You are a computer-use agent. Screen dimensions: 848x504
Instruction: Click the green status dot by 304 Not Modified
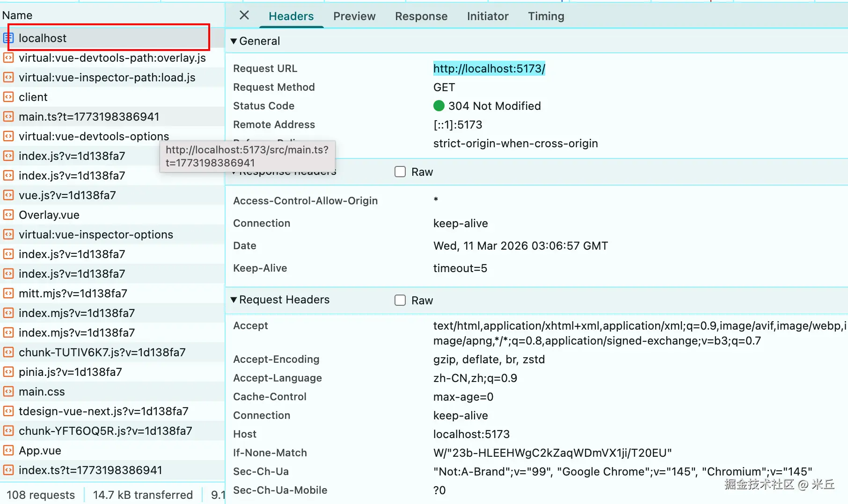[439, 106]
